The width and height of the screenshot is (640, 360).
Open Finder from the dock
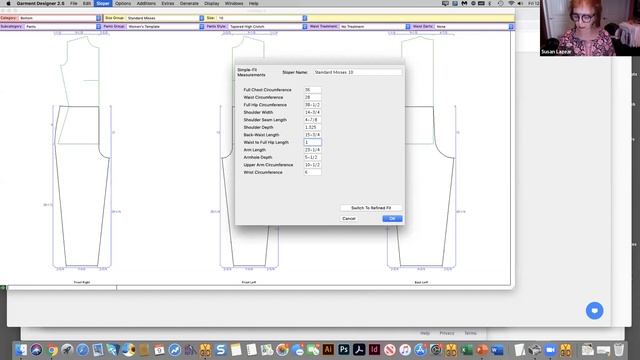21,350
